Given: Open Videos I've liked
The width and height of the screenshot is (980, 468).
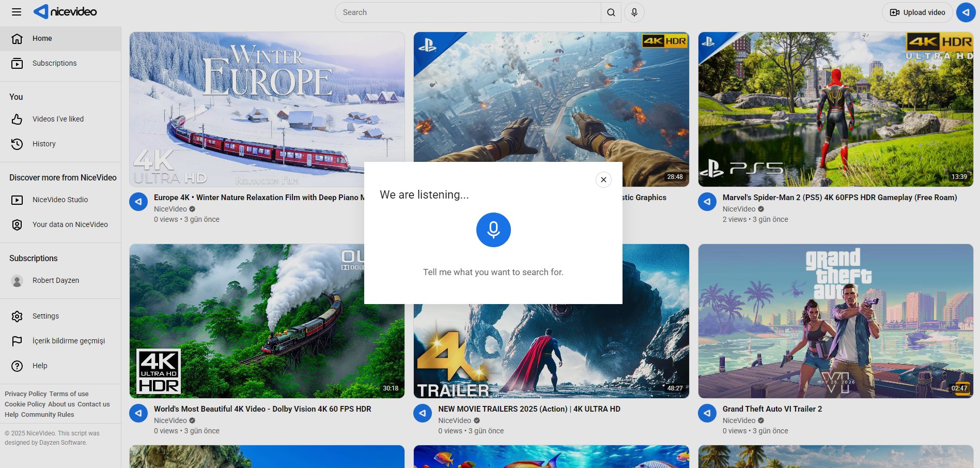Looking at the screenshot, I should tap(60, 119).
